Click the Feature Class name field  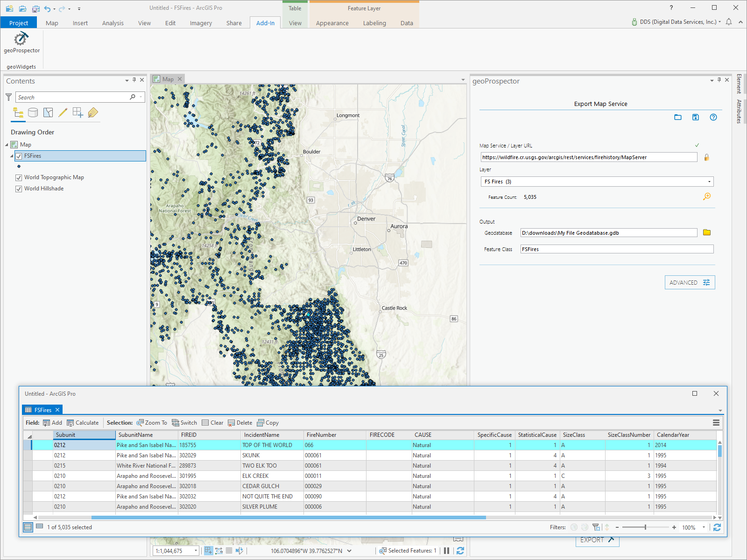coord(617,249)
